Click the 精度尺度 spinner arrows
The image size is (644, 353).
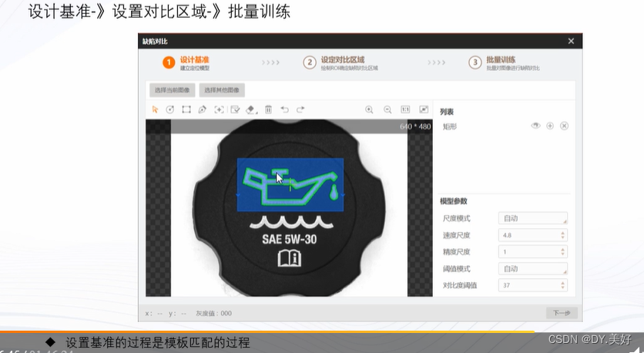pyautogui.click(x=563, y=252)
